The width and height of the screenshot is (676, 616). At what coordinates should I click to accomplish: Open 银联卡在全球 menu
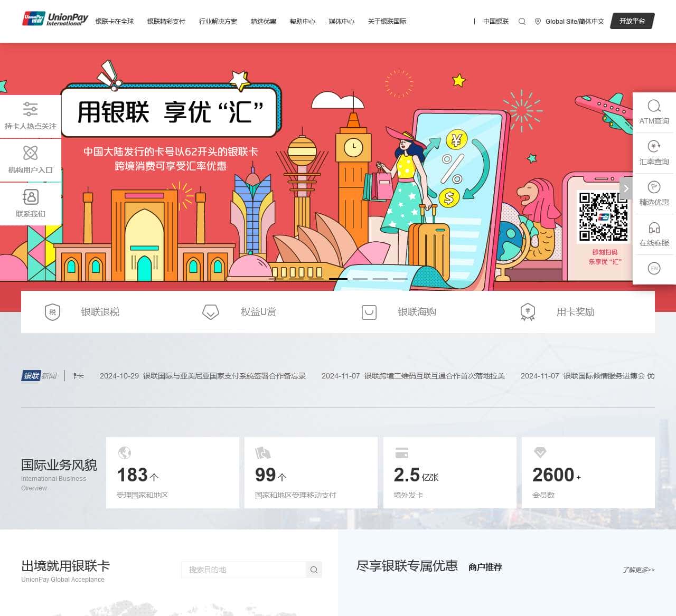click(115, 22)
